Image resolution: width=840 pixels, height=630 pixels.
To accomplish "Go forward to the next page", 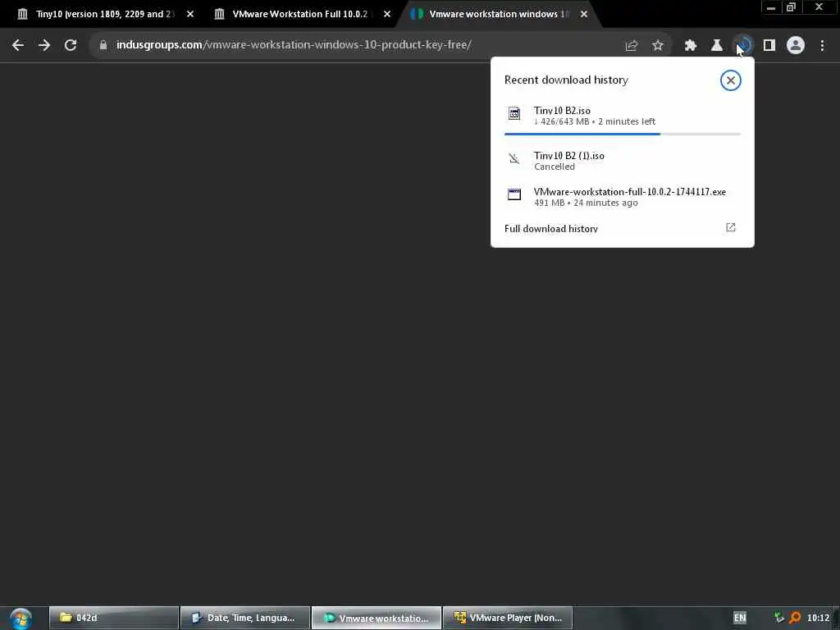I will click(x=44, y=46).
